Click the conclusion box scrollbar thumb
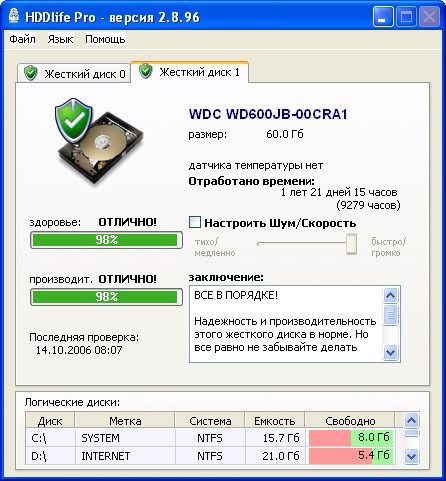This screenshot has height=481, width=446. pos(390,315)
